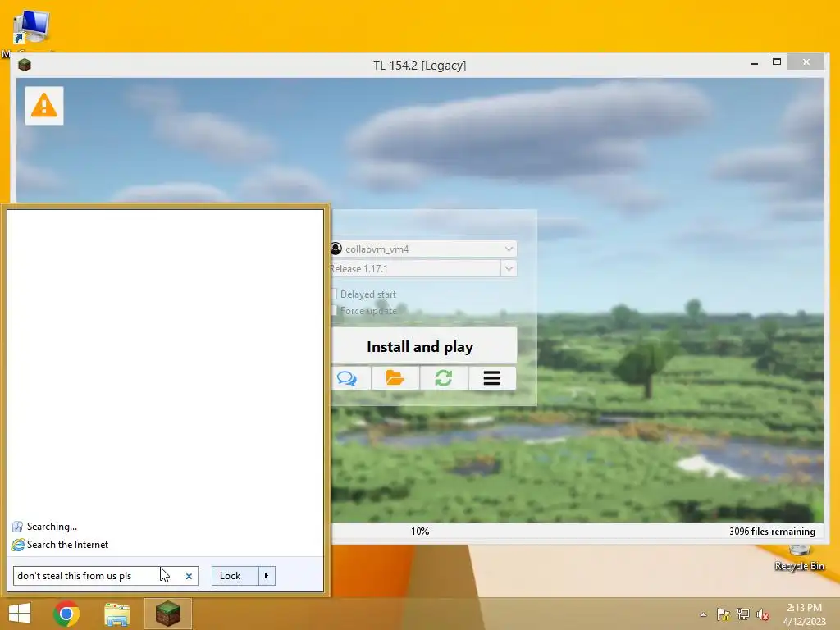Expand the collabvm_vm4 account dropdown
840x630 pixels.
[509, 249]
